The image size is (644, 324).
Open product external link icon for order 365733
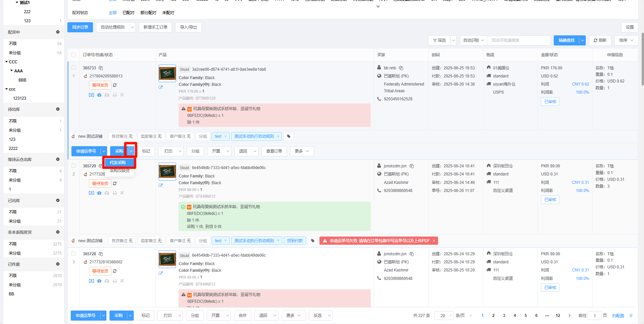click(x=161, y=87)
